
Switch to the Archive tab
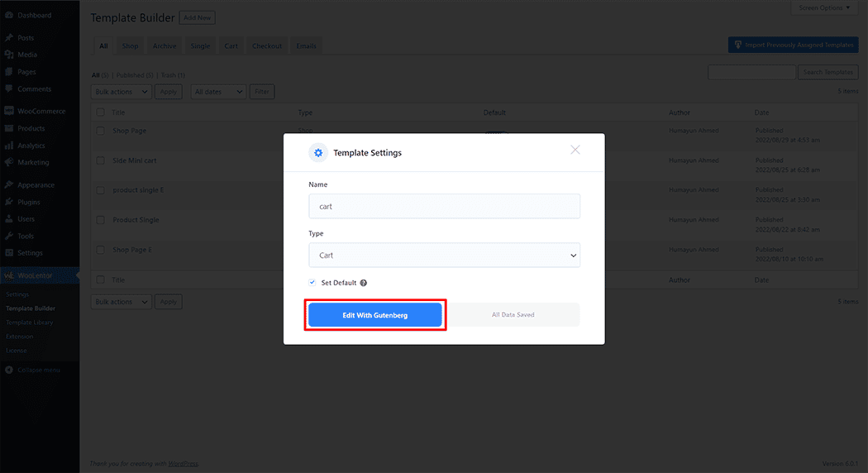[x=165, y=46]
